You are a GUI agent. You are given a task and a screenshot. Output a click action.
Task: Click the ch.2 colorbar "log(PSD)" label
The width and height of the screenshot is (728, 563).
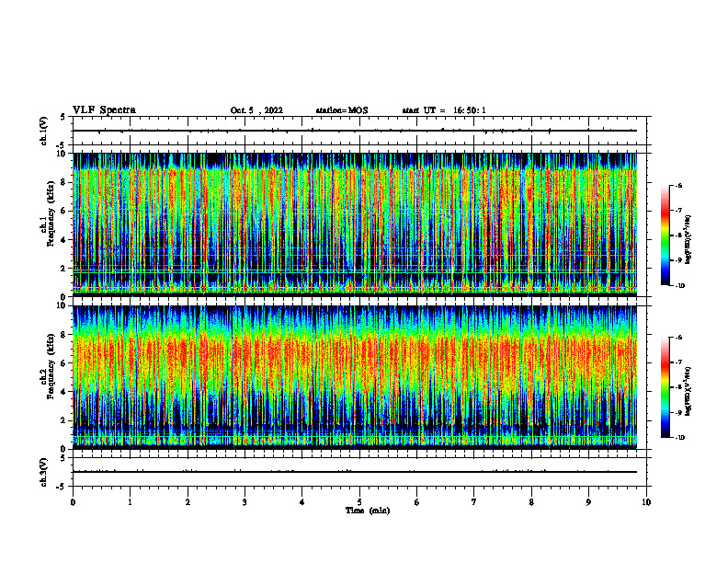click(x=688, y=392)
